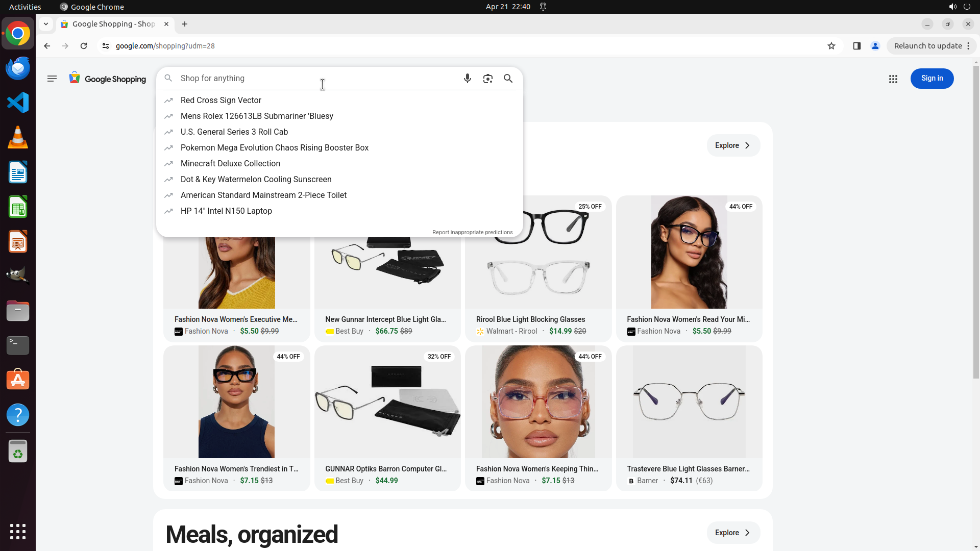The width and height of the screenshot is (980, 551).
Task: Explore the Meals, organized section
Action: click(x=733, y=533)
